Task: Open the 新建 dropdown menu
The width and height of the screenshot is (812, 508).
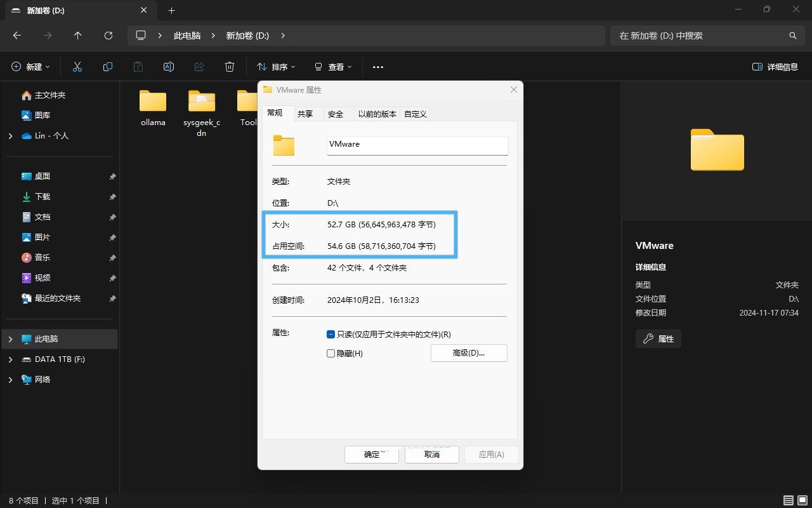Action: tap(30, 67)
